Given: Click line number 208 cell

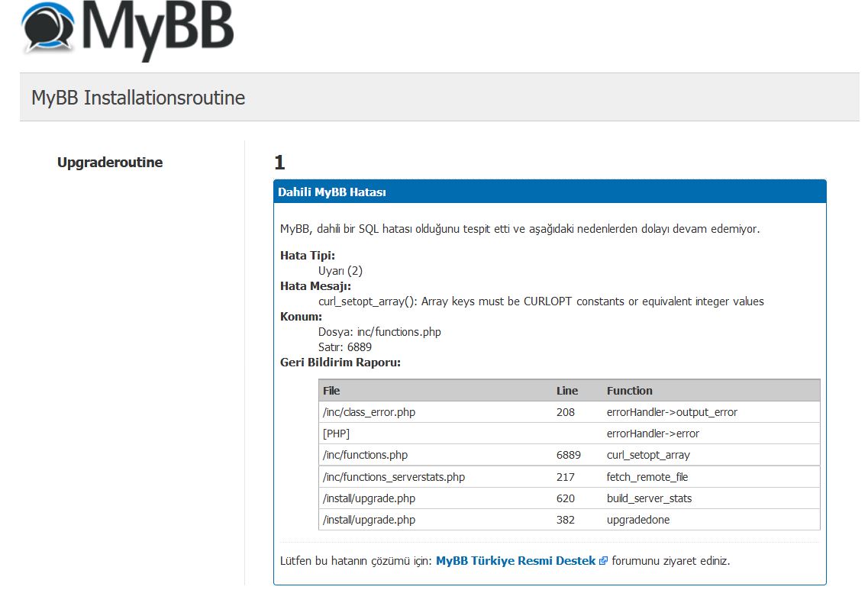Looking at the screenshot, I should [x=565, y=412].
